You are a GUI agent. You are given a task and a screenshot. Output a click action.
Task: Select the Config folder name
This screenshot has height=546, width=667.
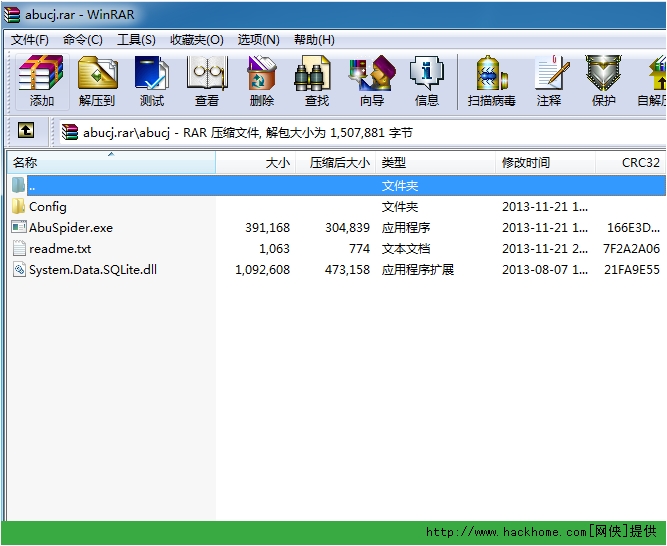pyautogui.click(x=48, y=207)
